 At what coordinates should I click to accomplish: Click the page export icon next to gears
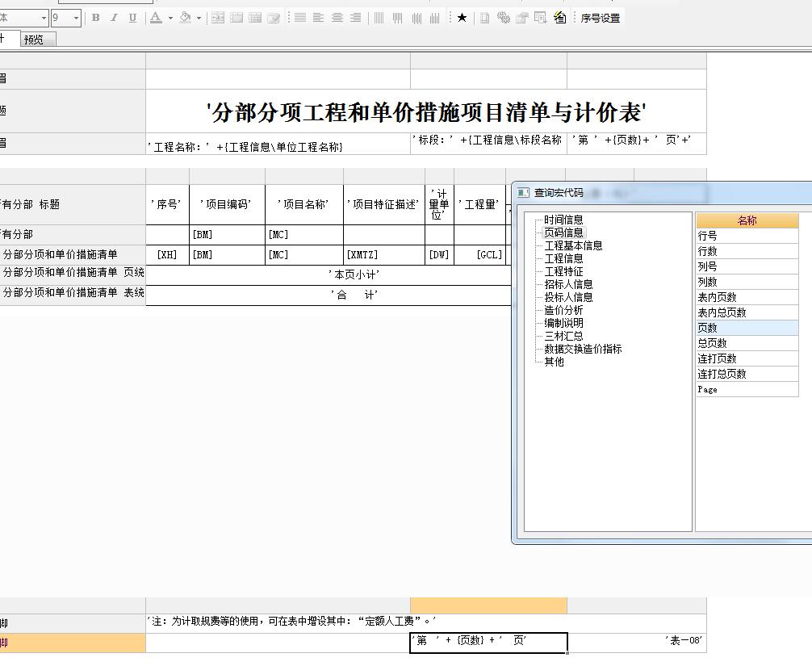522,18
